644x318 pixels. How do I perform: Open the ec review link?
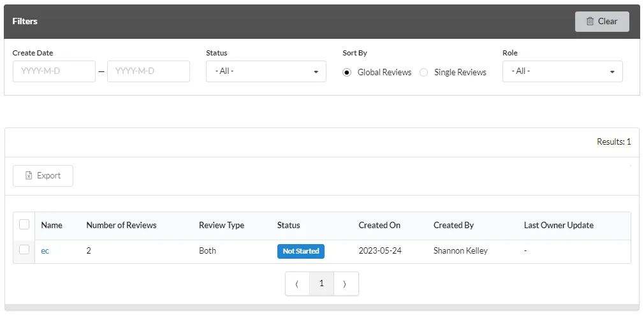45,250
